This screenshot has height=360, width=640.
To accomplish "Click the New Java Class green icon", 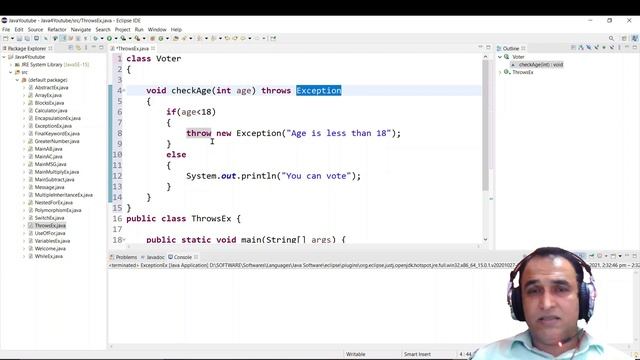I will pyautogui.click(x=161, y=38).
